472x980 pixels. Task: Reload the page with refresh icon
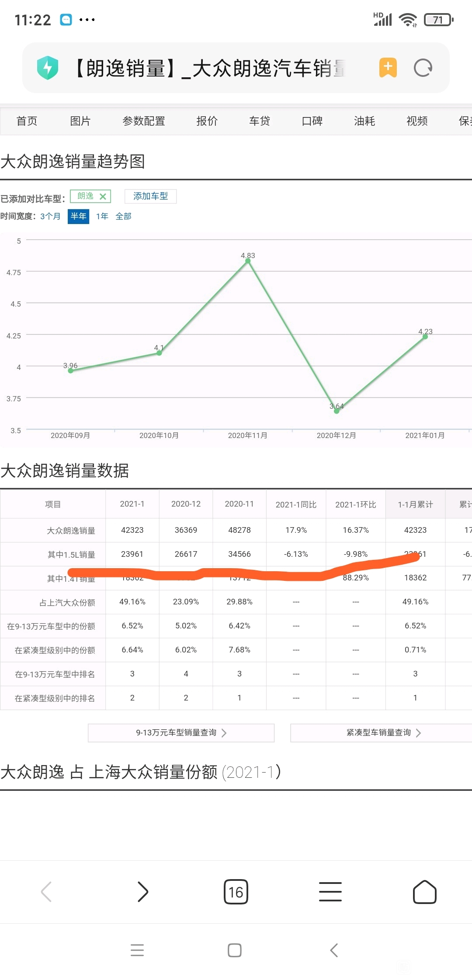[423, 68]
